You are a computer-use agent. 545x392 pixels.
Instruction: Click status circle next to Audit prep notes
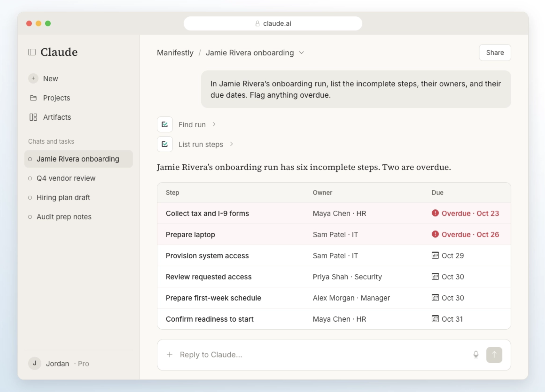pyautogui.click(x=30, y=217)
